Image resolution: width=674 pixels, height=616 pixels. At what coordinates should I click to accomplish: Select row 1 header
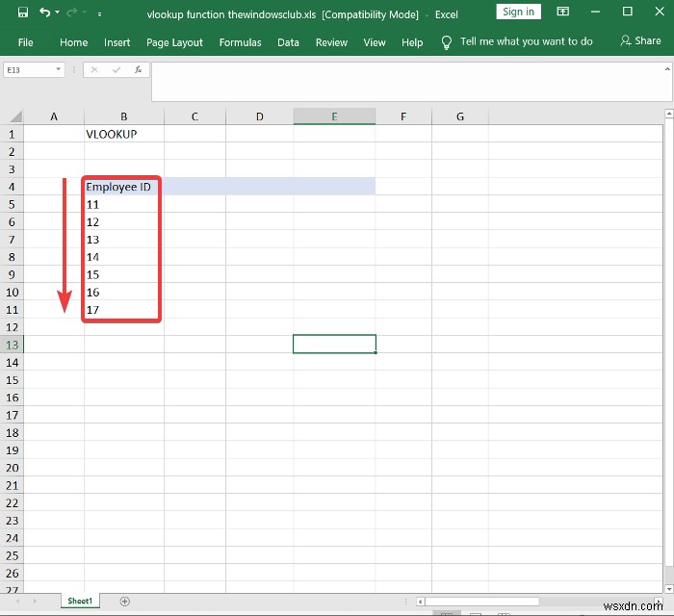12,134
